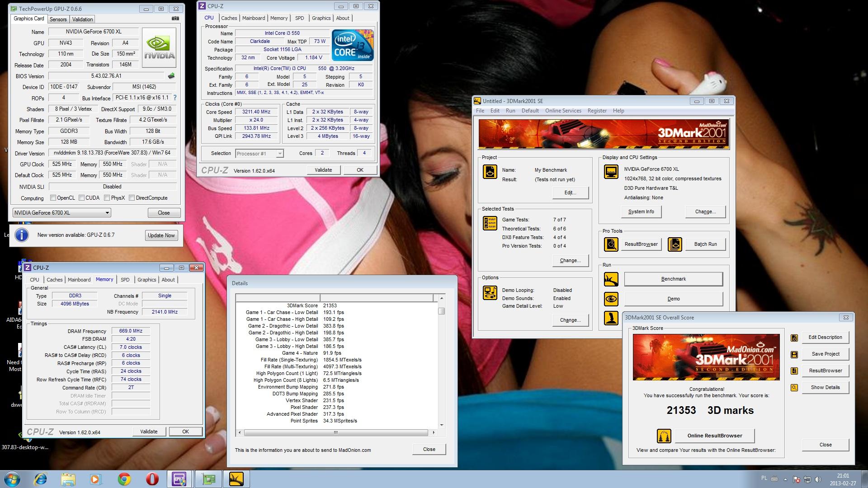The height and width of the screenshot is (488, 868).
Task: Open Opera browser from the taskbar
Action: (x=152, y=479)
